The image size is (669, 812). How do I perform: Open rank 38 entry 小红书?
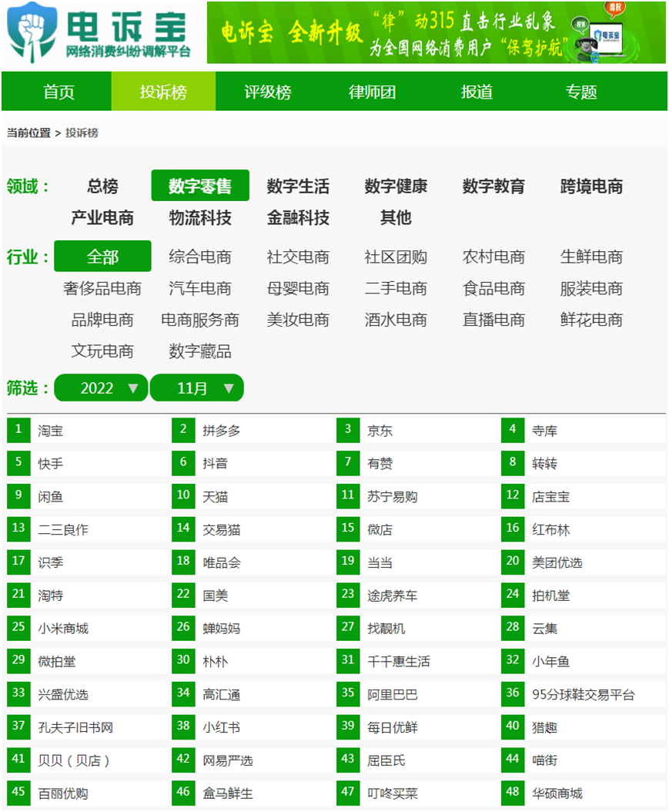click(x=222, y=727)
